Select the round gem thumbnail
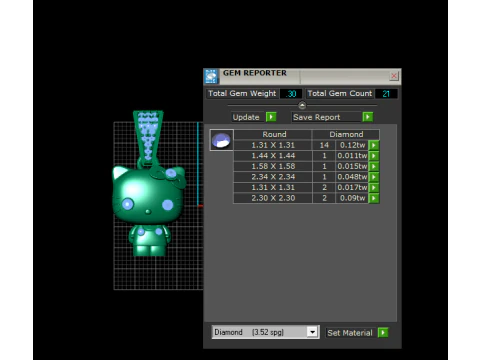The width and height of the screenshot is (480, 360). pyautogui.click(x=222, y=140)
